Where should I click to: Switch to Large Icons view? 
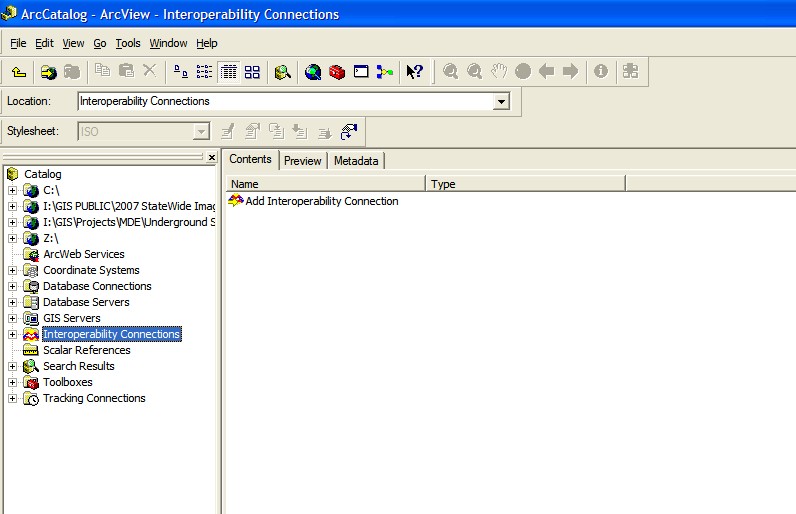click(x=180, y=72)
